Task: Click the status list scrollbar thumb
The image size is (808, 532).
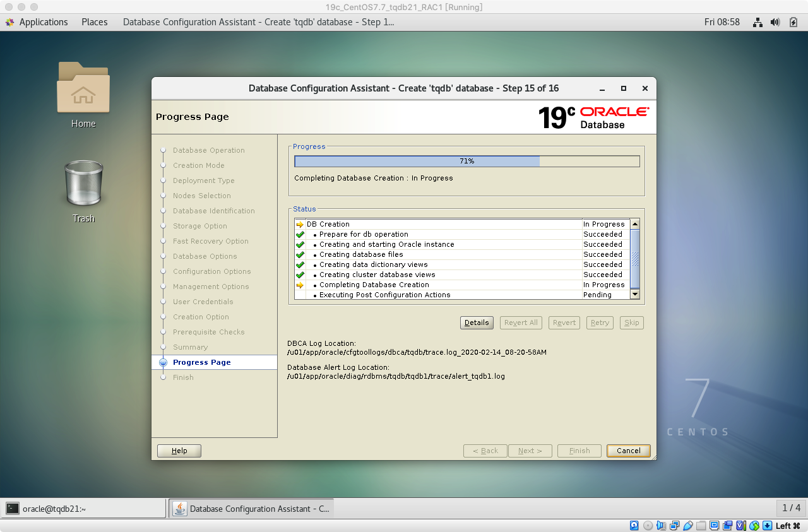Action: [635, 258]
